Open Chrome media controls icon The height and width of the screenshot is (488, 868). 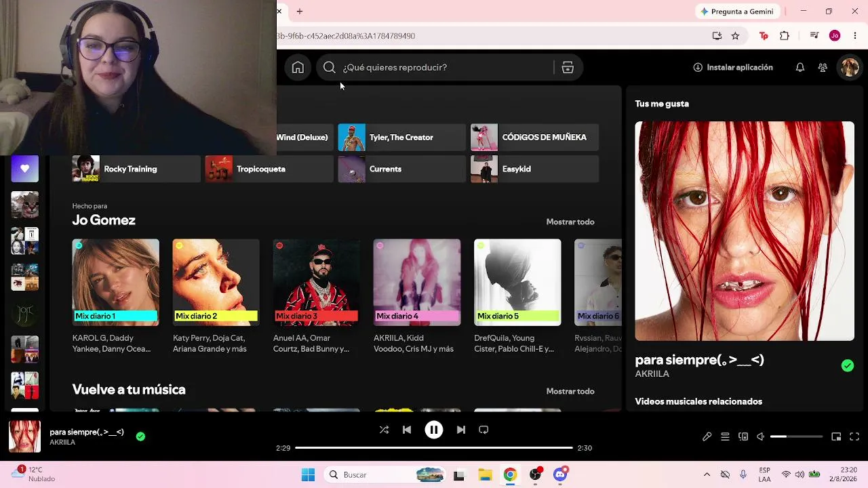[814, 36]
